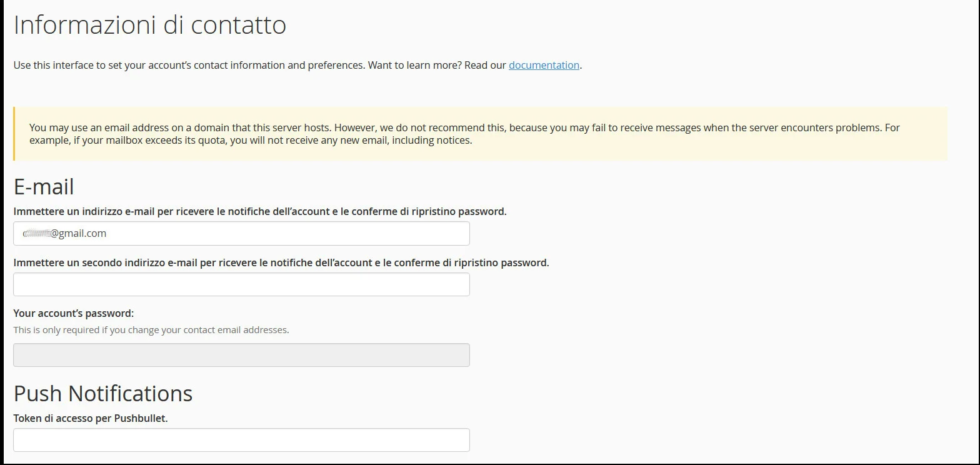The image size is (980, 465).
Task: Click the blurred username in the e-mail field
Action: (36, 234)
